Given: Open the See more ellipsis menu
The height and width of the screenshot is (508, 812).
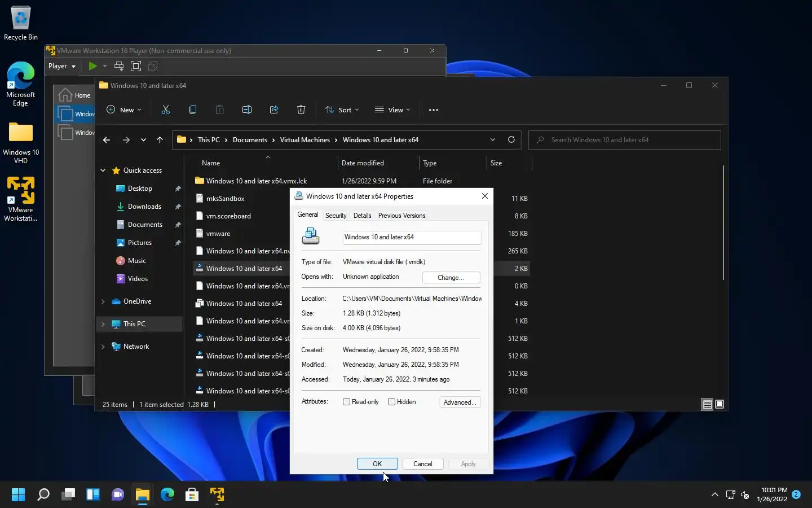Looking at the screenshot, I should (x=434, y=110).
